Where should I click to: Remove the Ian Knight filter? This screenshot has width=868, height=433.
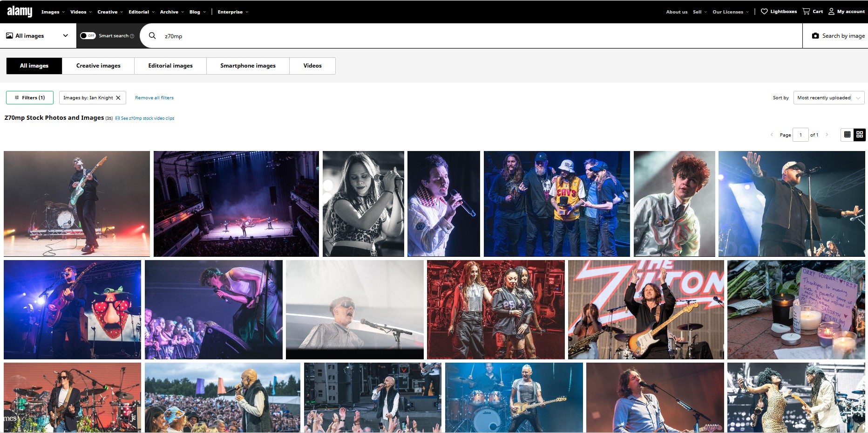(118, 98)
